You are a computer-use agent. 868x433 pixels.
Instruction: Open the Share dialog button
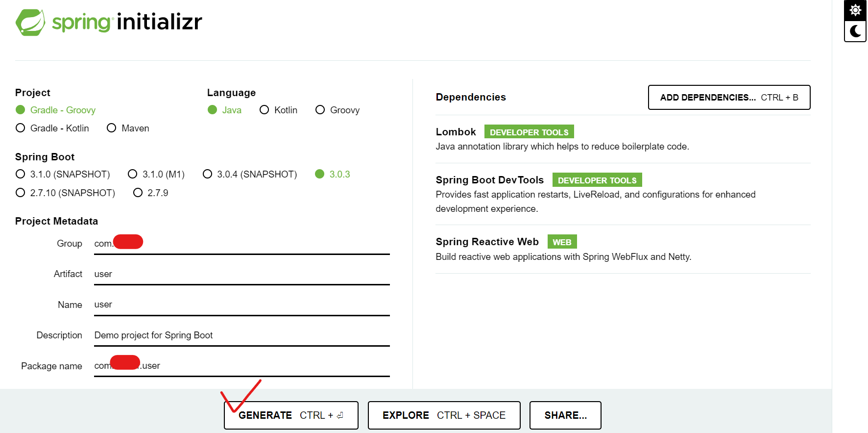(x=565, y=415)
